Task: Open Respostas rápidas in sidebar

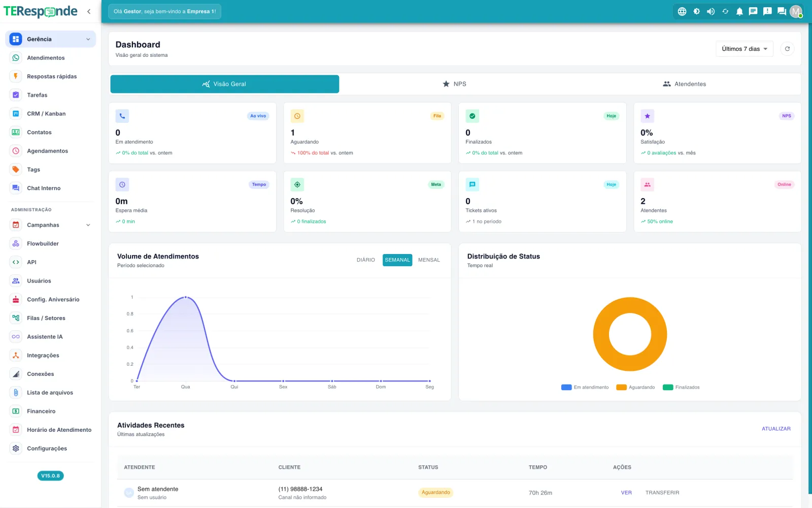Action: point(50,76)
